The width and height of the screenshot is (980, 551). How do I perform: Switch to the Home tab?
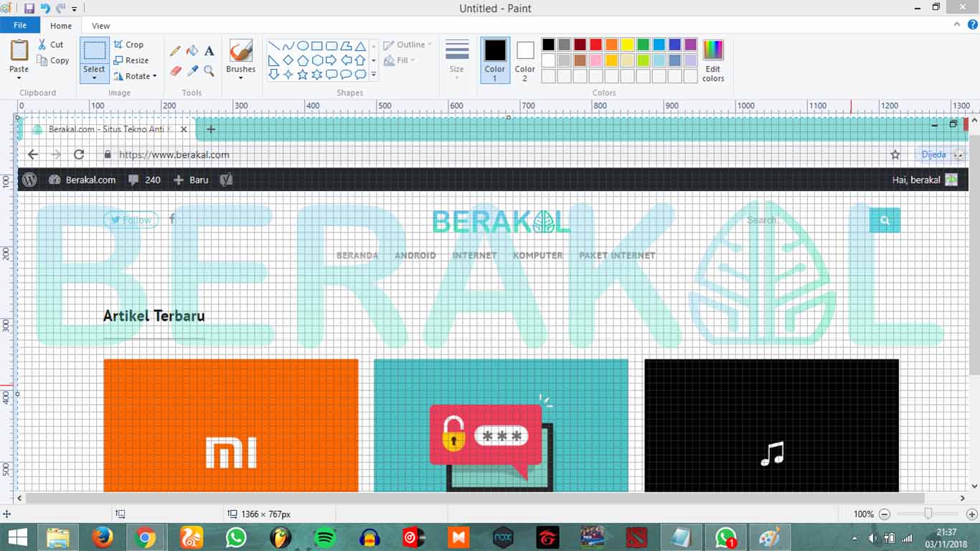(x=61, y=26)
